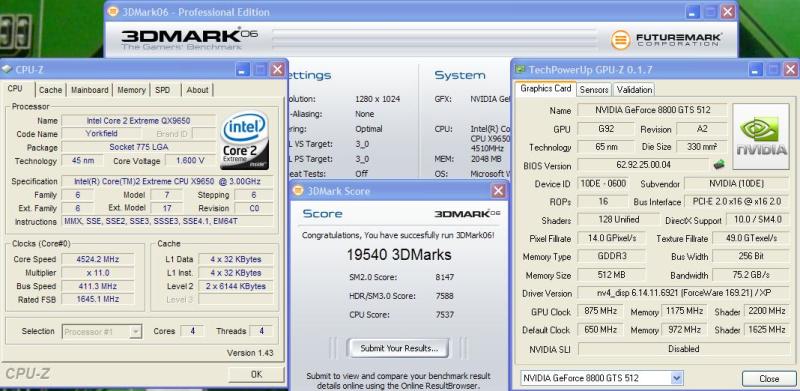Image resolution: width=800 pixels, height=391 pixels.
Task: Select the Graphics Card tab in GPU-Z
Action: pyautogui.click(x=545, y=88)
